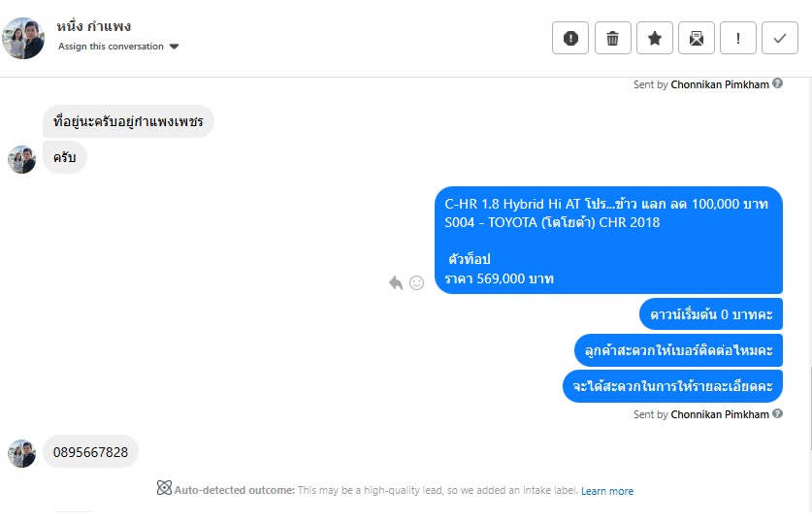812x523 pixels.
Task: Select the phone number message 0895667828
Action: point(90,452)
